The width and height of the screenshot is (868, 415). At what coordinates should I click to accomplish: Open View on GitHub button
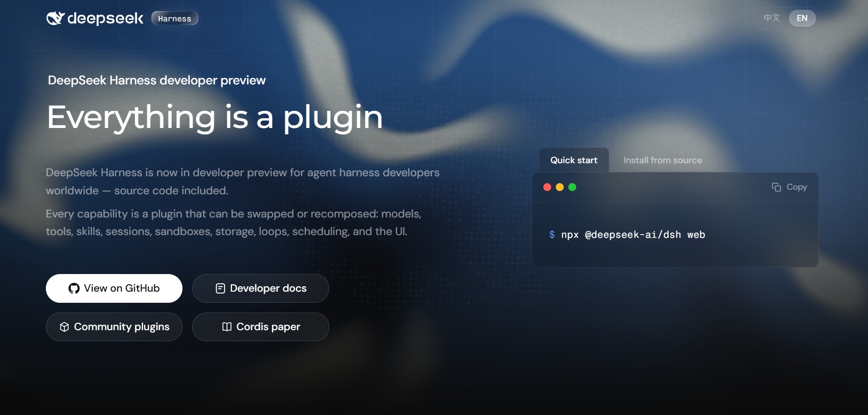[x=114, y=288]
